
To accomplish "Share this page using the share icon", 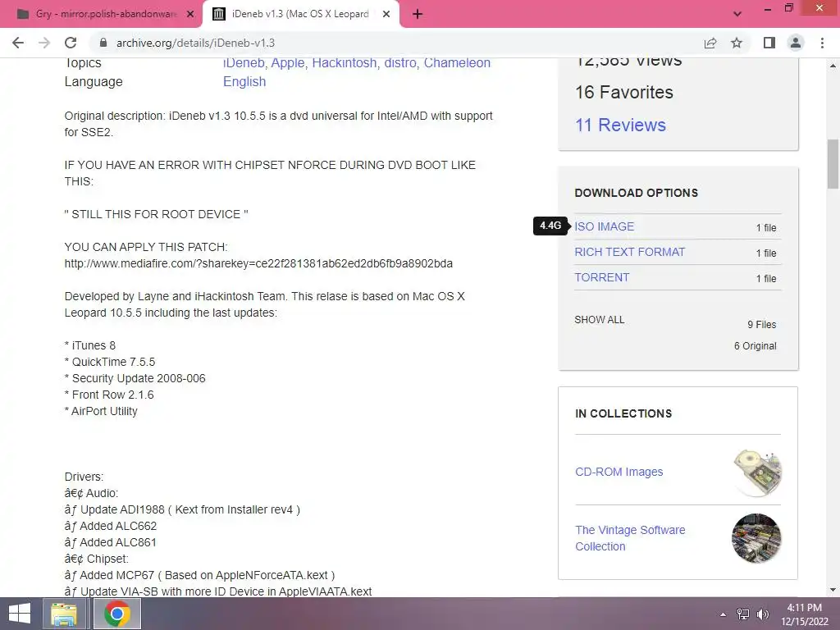I will [x=710, y=43].
